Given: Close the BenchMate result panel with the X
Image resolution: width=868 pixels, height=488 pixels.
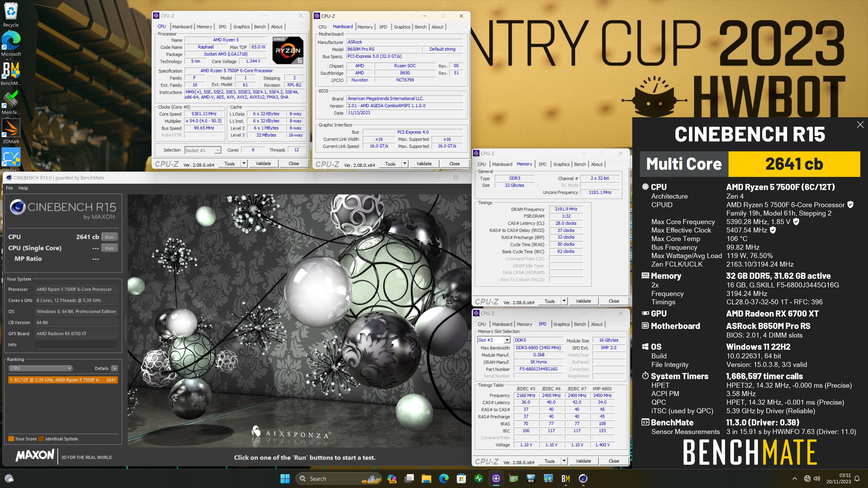Looking at the screenshot, I should tap(860, 125).
